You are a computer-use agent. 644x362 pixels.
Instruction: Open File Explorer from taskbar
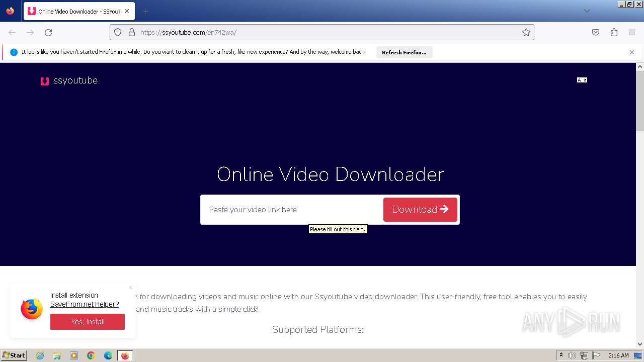57,355
